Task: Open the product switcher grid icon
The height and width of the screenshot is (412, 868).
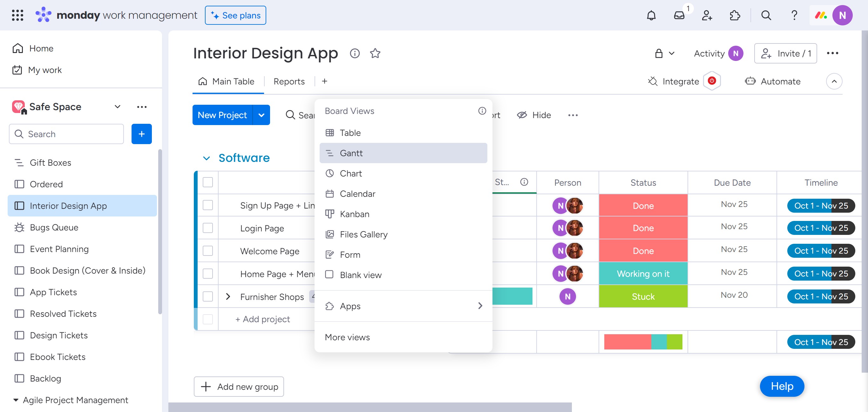Action: click(x=17, y=16)
